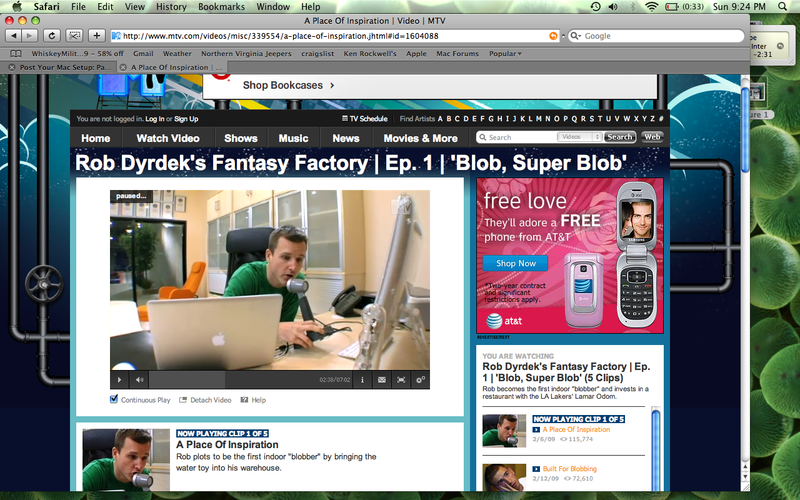Click the MTV Search button

[620, 137]
